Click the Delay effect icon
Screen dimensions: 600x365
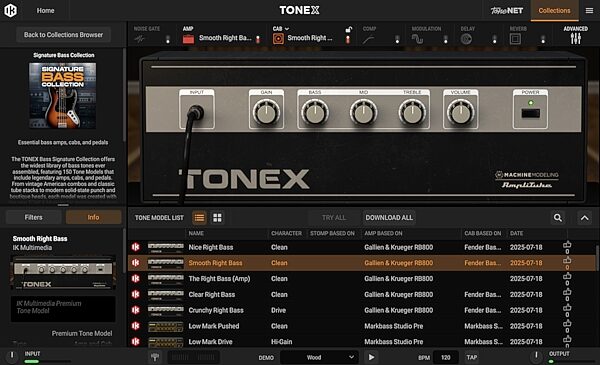[466, 39]
